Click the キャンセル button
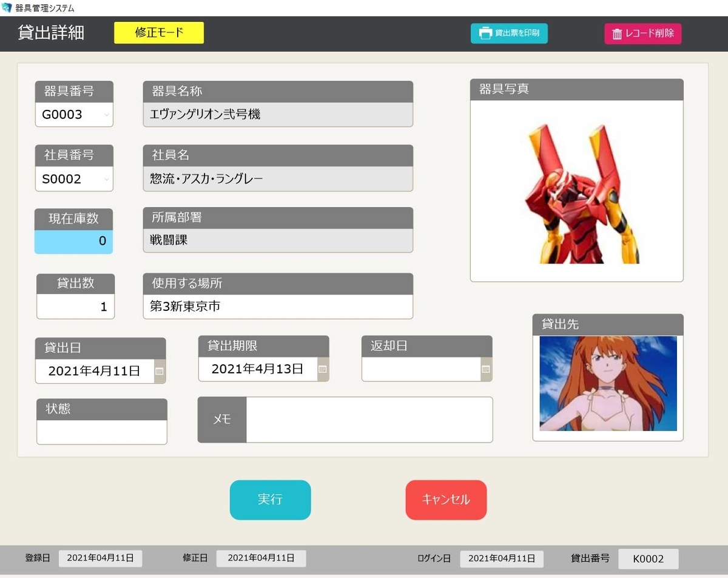 tap(446, 500)
